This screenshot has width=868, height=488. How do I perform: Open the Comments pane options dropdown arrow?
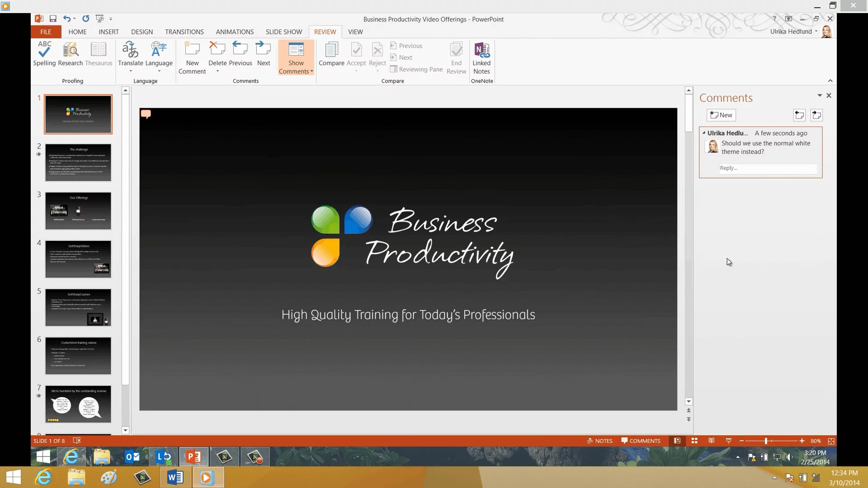820,95
